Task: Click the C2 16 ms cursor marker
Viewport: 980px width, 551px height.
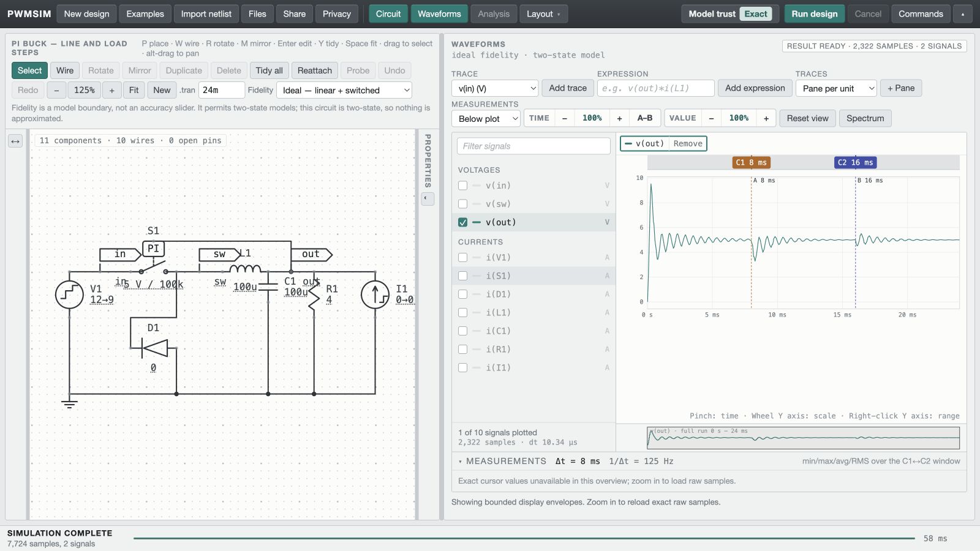Action: (856, 162)
